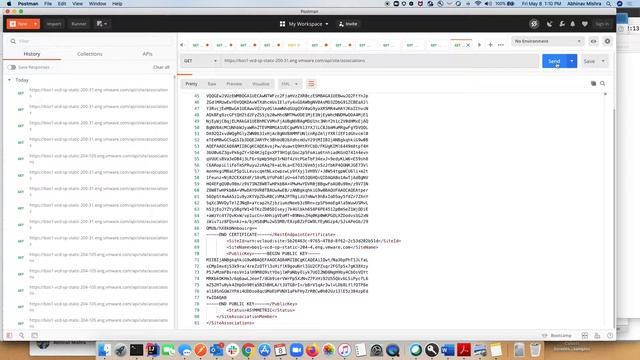Select the Pretty response view
This screenshot has width=640, height=360.
pos(191,84)
